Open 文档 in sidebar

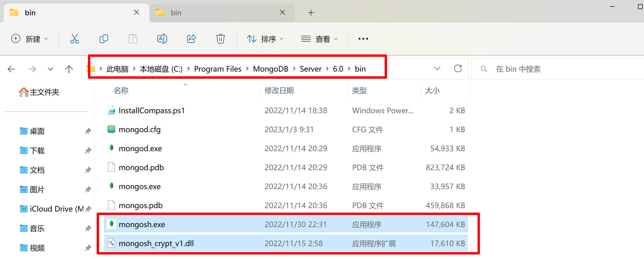(32, 170)
